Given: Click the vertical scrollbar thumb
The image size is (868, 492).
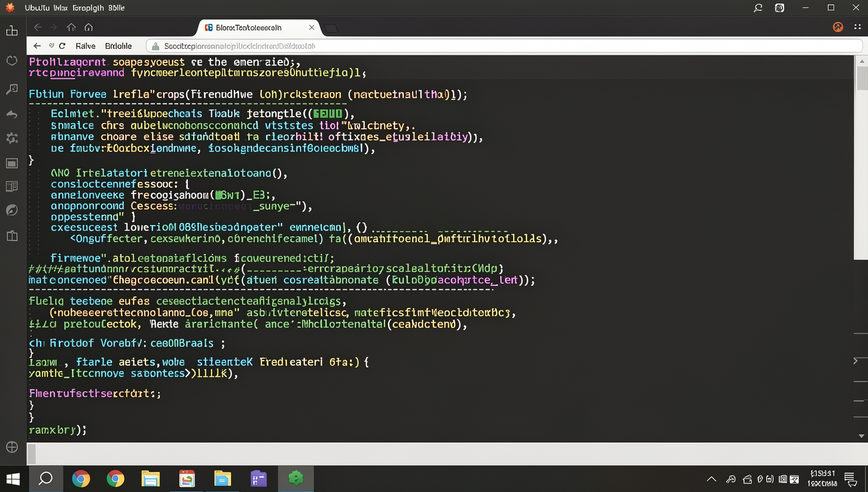Looking at the screenshot, I should (861, 78).
